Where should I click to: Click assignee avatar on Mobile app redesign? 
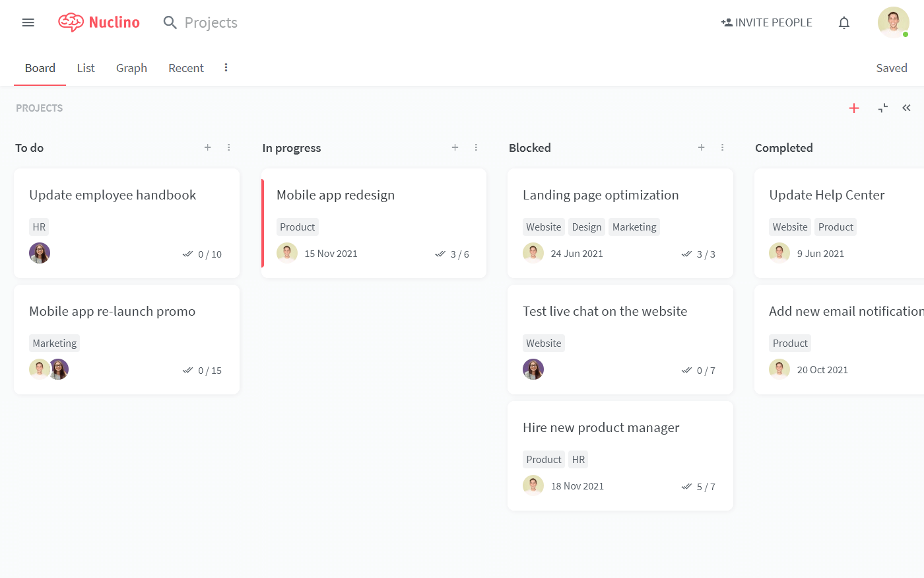coord(287,253)
